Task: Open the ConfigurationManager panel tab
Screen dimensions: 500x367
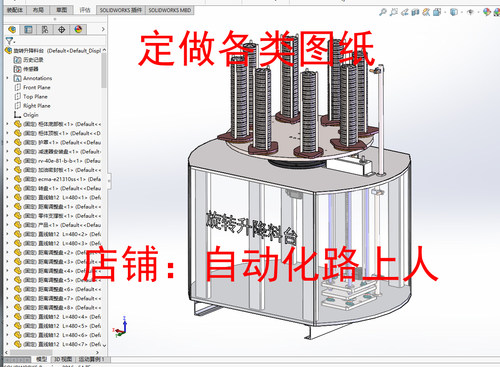Action: pyautogui.click(x=45, y=29)
